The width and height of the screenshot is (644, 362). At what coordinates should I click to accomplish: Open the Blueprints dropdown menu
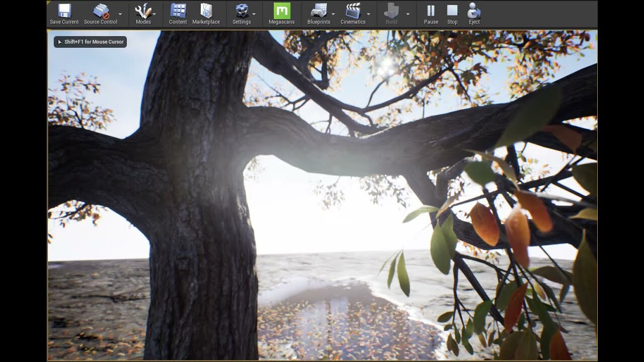pos(333,14)
